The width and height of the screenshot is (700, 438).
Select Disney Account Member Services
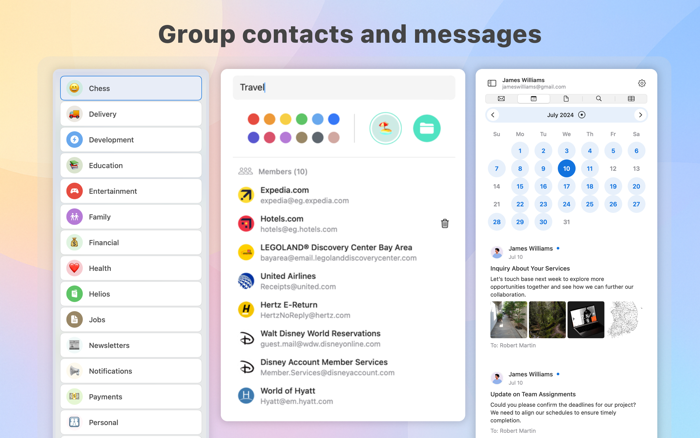344,367
